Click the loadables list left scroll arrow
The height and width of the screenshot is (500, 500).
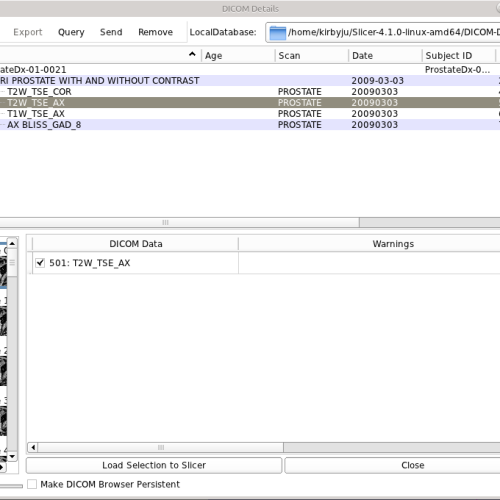coord(33,447)
